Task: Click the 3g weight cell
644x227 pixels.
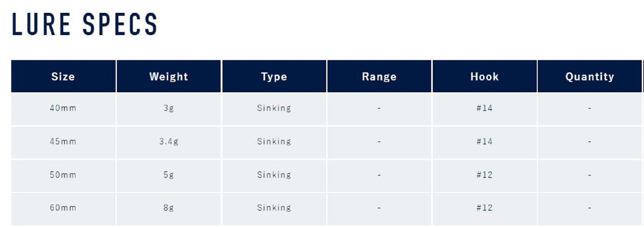Action: click(168, 108)
